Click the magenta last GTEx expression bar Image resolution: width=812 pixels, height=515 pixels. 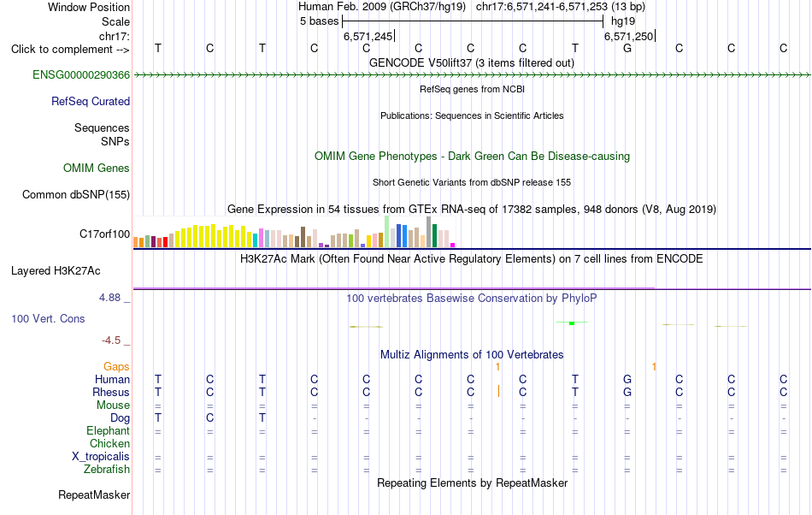pos(453,245)
